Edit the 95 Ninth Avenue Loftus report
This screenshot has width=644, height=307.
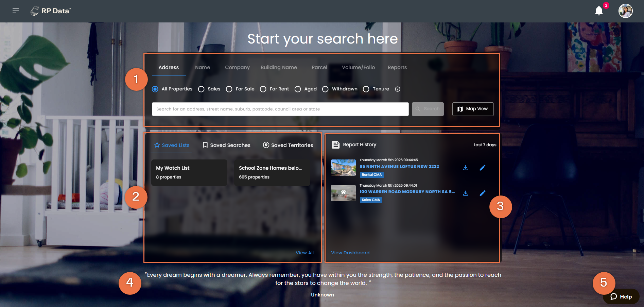483,168
